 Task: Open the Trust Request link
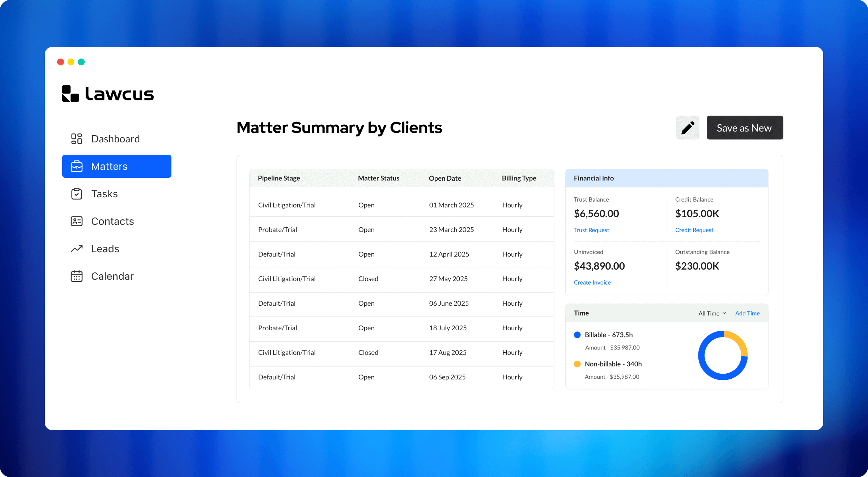(591, 230)
